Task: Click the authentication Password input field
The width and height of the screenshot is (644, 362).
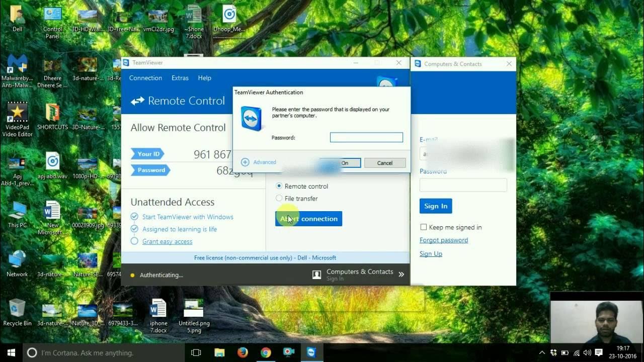Action: click(x=366, y=137)
